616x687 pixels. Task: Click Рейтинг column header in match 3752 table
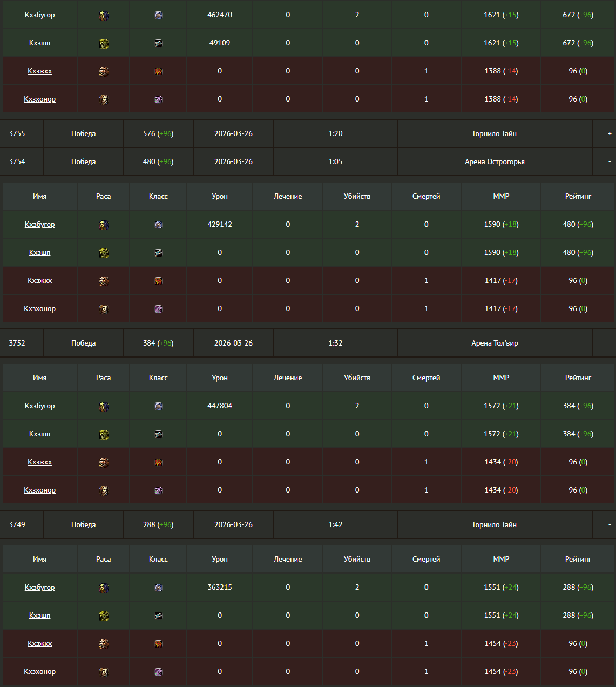click(578, 378)
